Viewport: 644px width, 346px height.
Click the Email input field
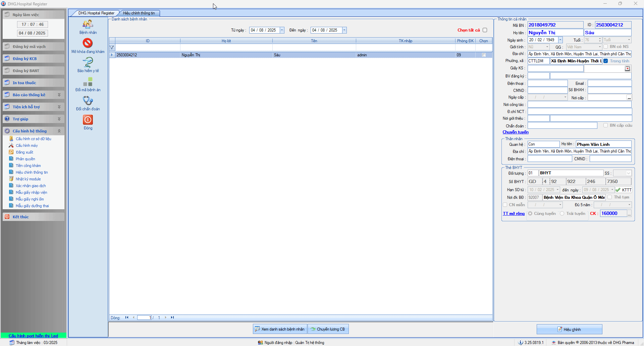(x=610, y=83)
